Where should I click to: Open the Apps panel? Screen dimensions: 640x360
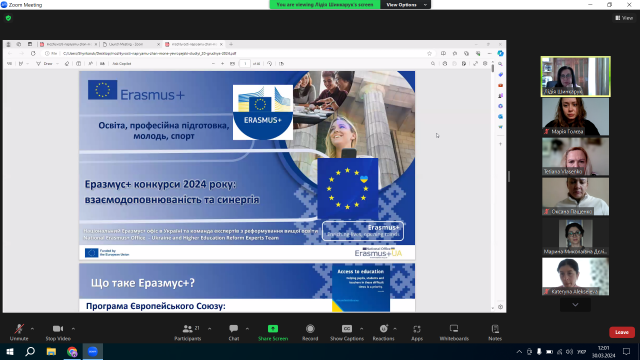coord(417,332)
